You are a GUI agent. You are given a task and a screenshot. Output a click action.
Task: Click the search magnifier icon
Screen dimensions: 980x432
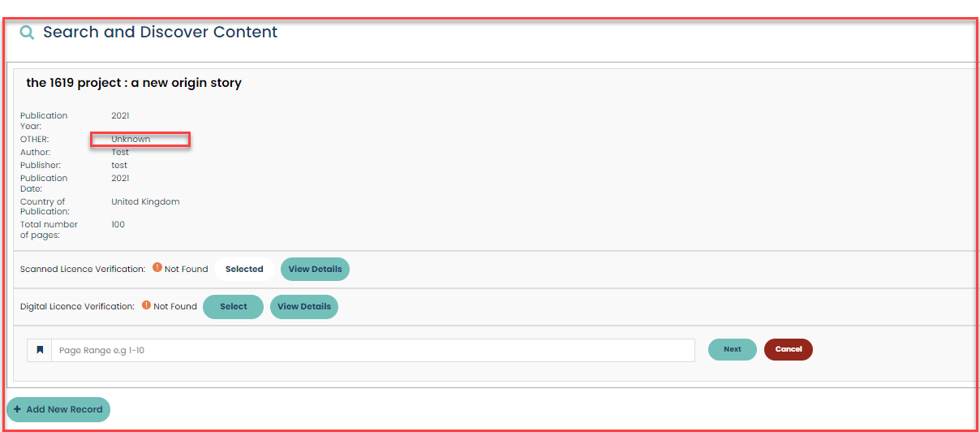click(x=28, y=32)
